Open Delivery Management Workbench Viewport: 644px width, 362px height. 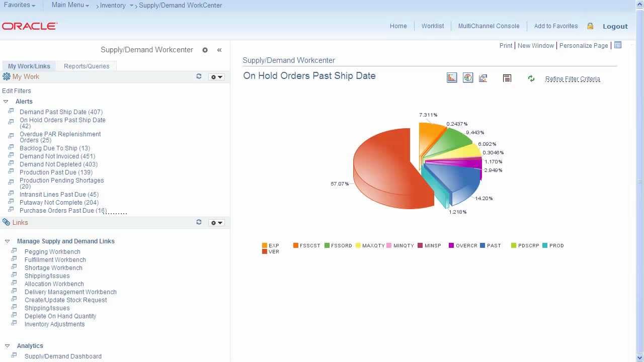[70, 292]
